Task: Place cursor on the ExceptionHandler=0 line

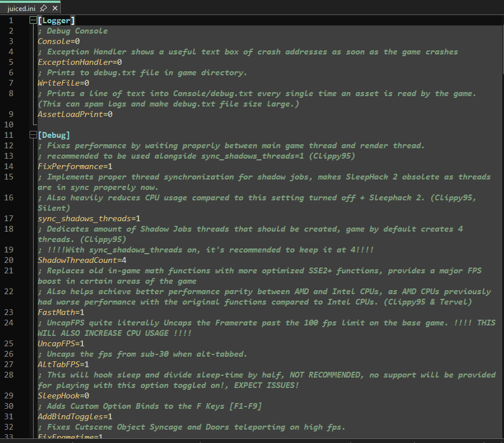Action: click(x=80, y=63)
